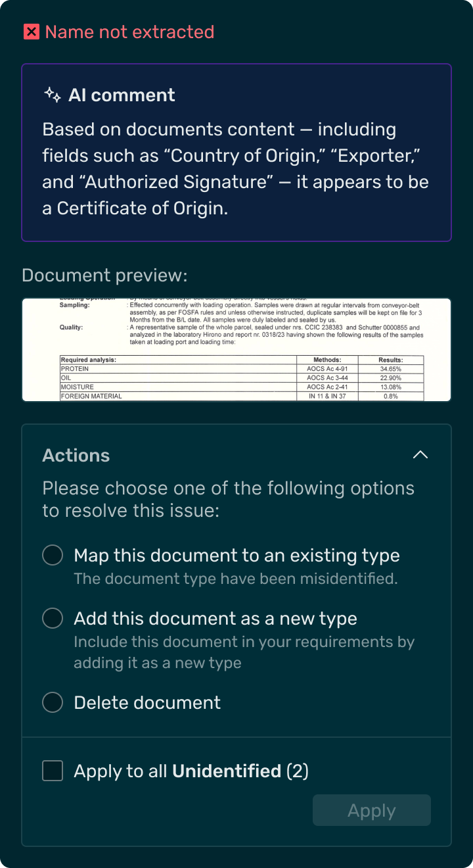Click the red X error icon
The width and height of the screenshot is (473, 868).
click(32, 32)
